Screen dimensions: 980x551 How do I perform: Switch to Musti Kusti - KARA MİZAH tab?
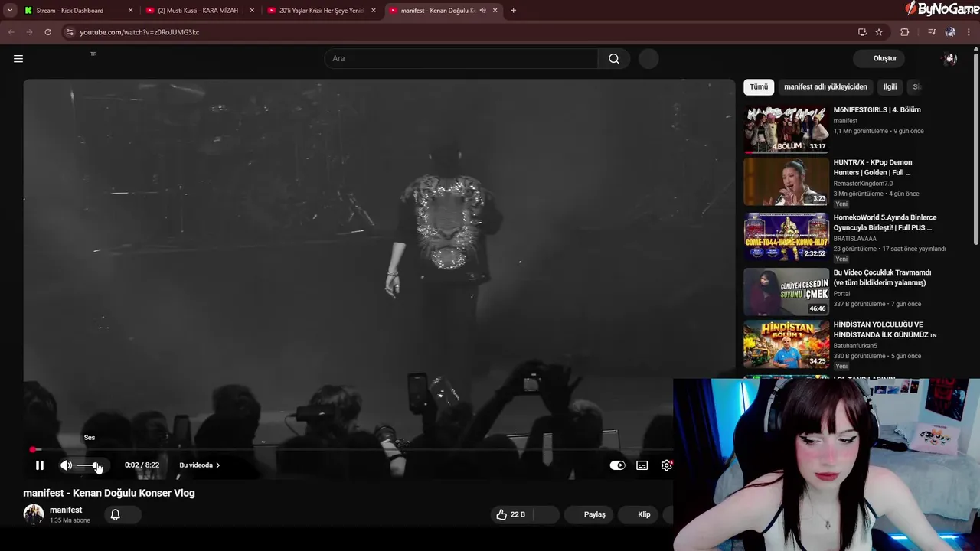198,11
